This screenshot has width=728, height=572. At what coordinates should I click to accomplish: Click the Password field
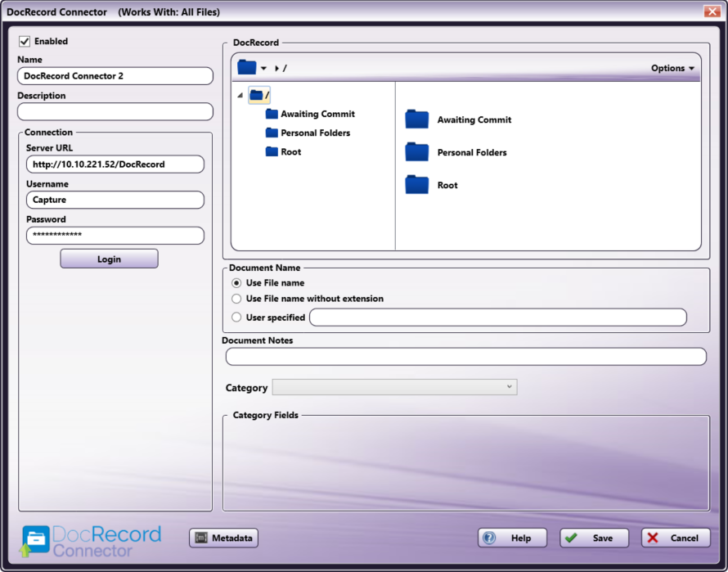(x=115, y=236)
